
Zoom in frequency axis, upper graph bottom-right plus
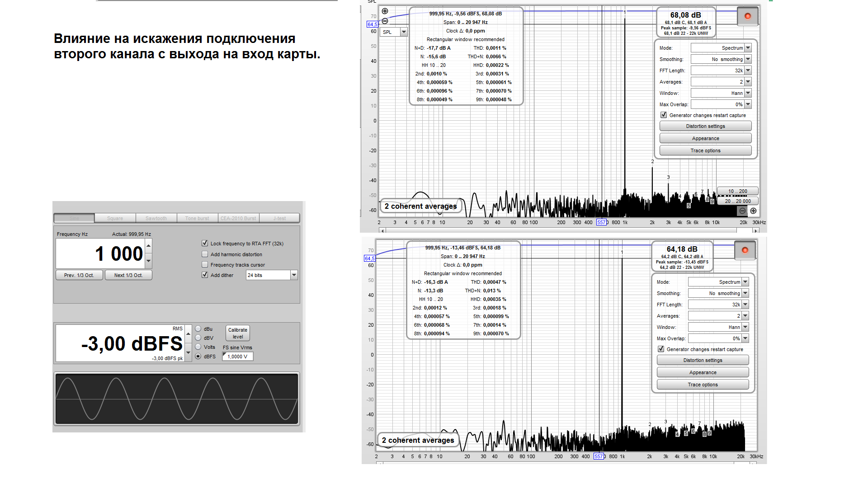753,211
